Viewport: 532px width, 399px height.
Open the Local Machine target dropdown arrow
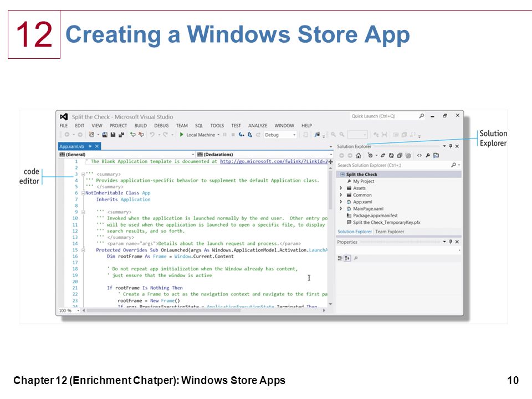218,135
